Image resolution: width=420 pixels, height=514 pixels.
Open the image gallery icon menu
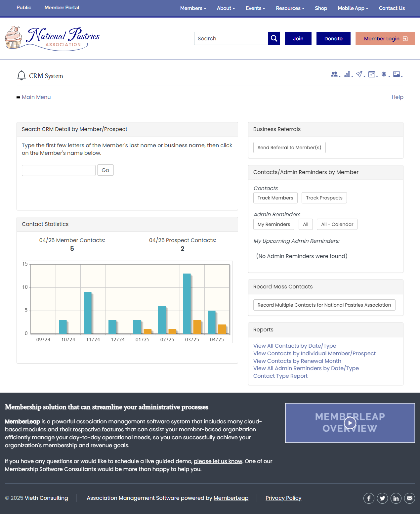(x=398, y=74)
